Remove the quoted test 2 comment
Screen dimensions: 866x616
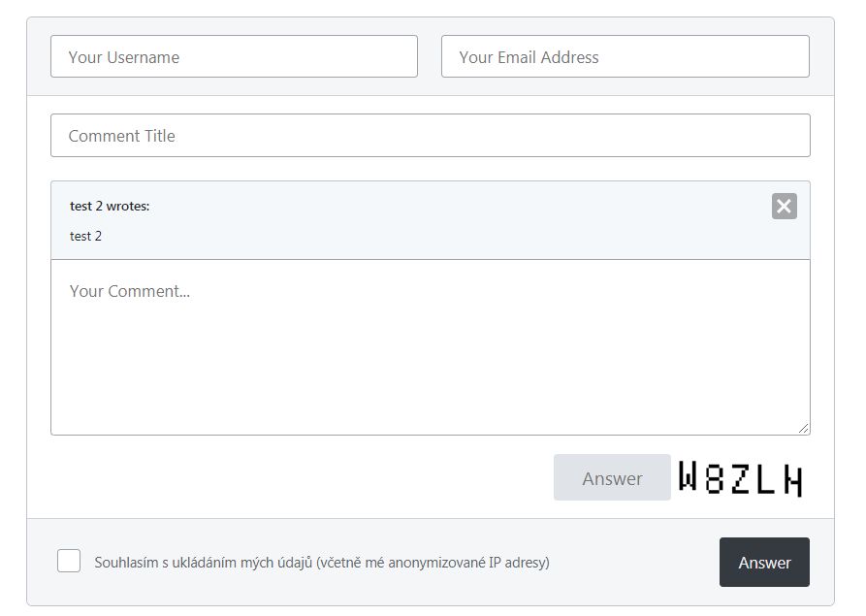coord(784,206)
